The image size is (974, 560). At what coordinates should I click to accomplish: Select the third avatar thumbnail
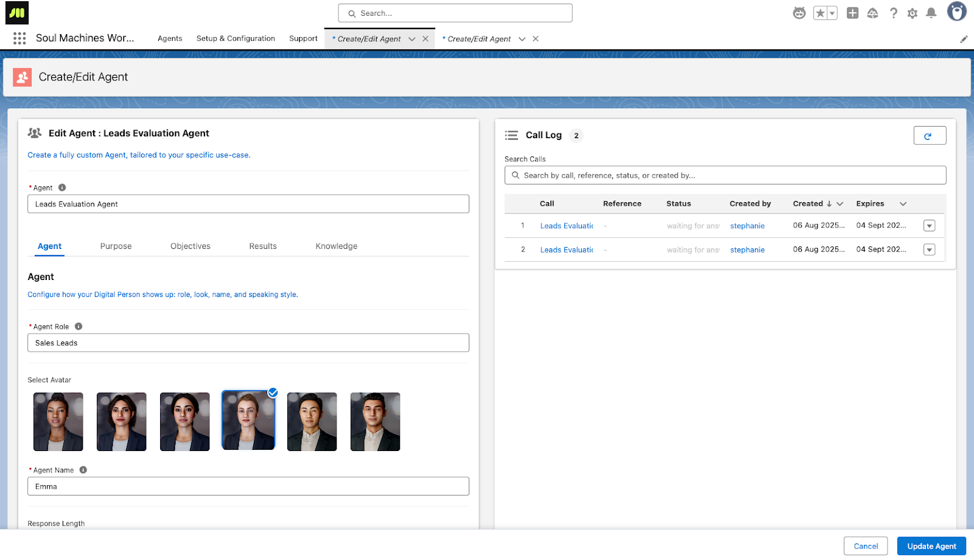tap(185, 422)
